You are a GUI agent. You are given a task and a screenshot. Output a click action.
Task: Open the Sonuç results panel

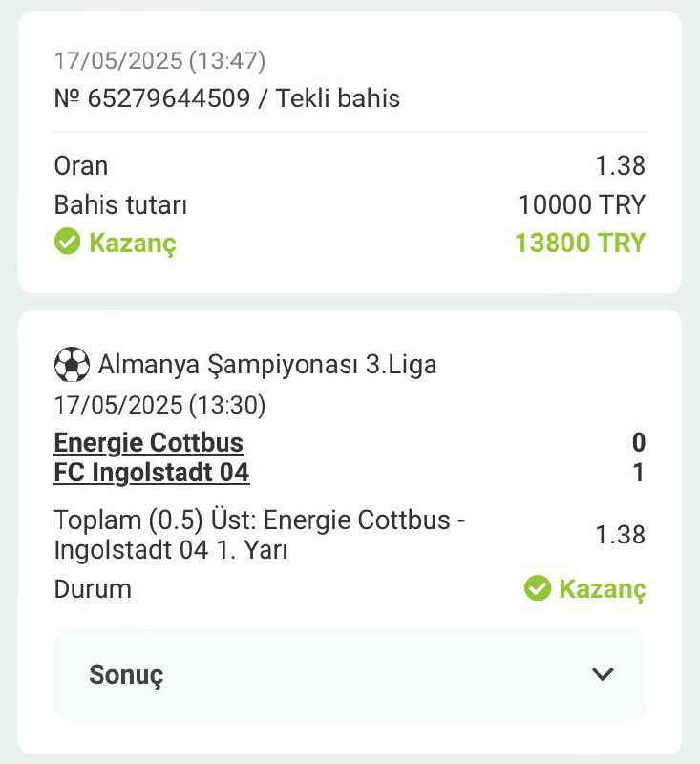pos(350,674)
